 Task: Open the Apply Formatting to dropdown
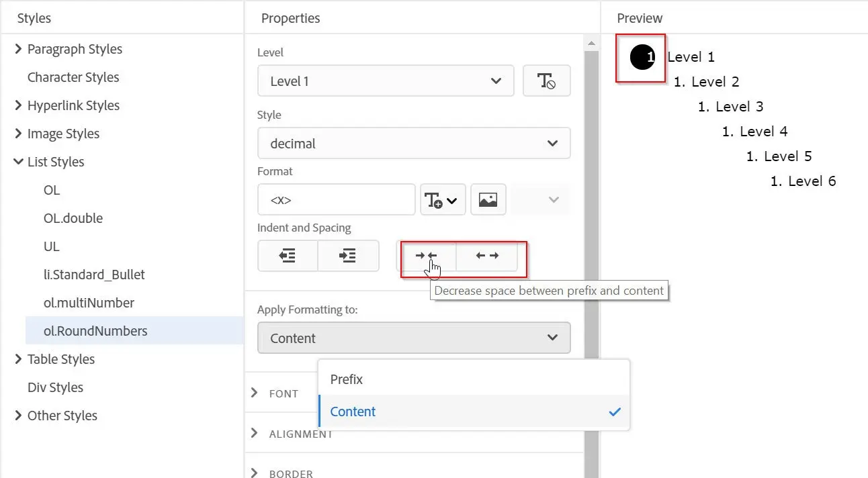(414, 338)
